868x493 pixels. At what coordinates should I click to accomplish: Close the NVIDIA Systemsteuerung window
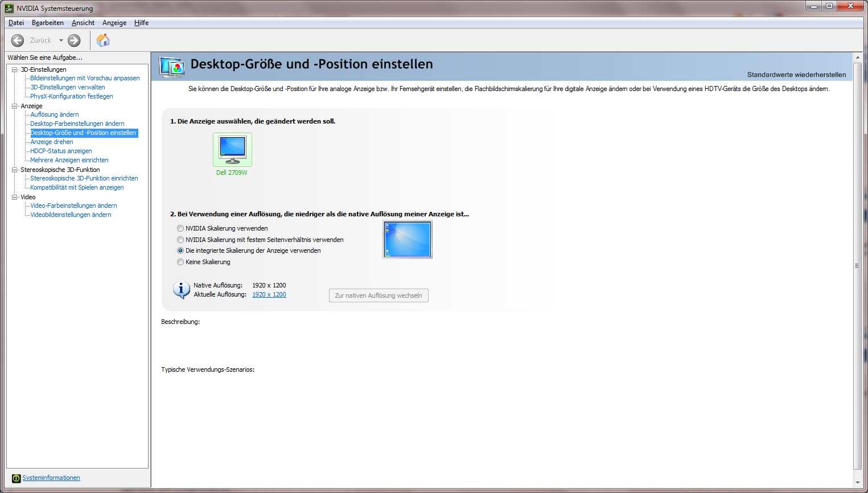[851, 6]
